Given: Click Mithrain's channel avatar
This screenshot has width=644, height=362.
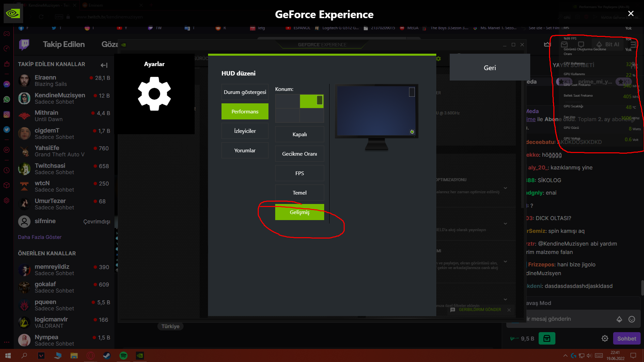Looking at the screenshot, I should (24, 116).
